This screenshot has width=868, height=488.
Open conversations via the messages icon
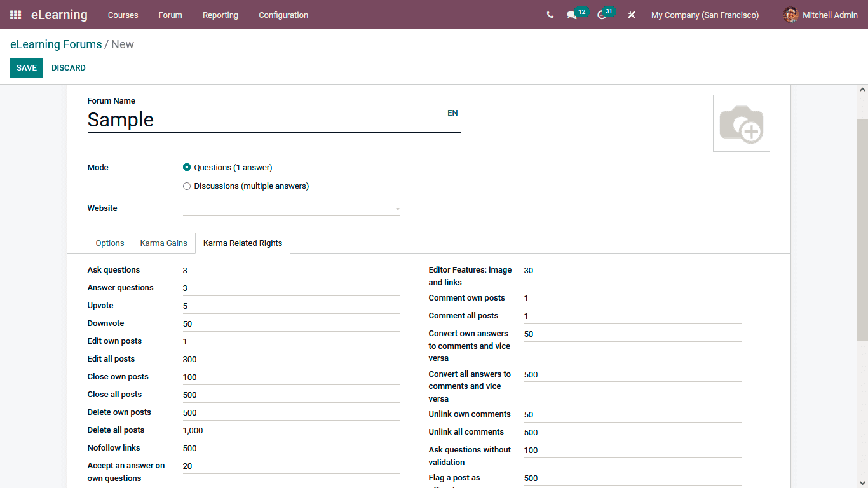pyautogui.click(x=573, y=15)
